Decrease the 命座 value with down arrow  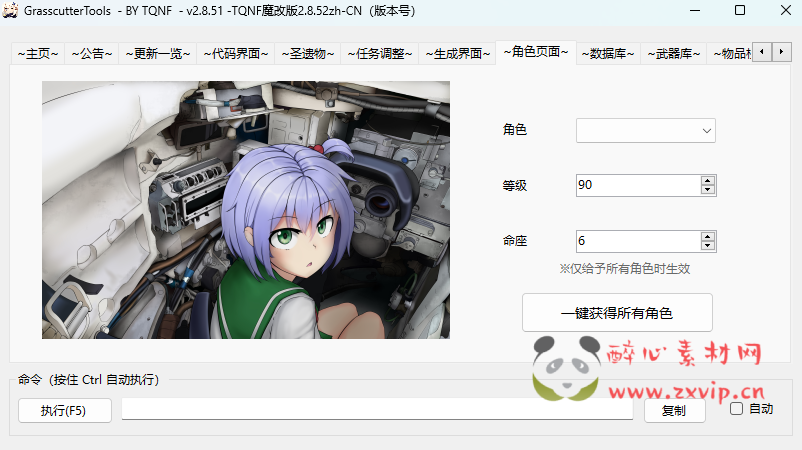(708, 245)
